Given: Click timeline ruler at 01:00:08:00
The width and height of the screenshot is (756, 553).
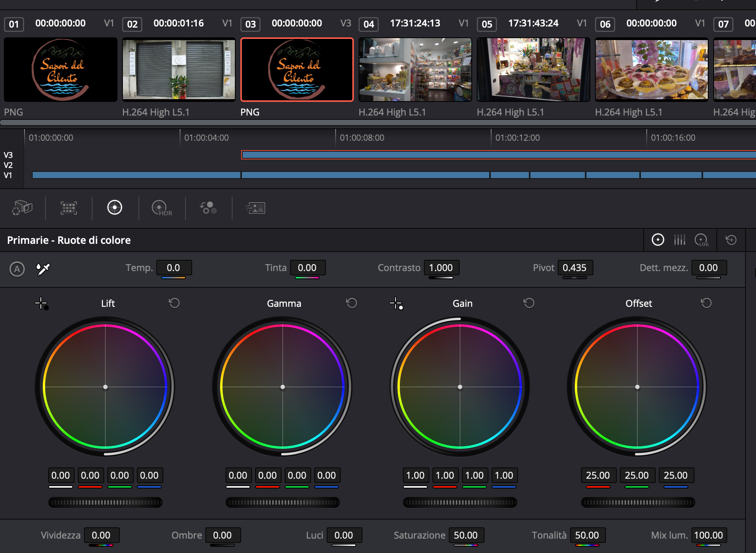Looking at the screenshot, I should coord(362,138).
